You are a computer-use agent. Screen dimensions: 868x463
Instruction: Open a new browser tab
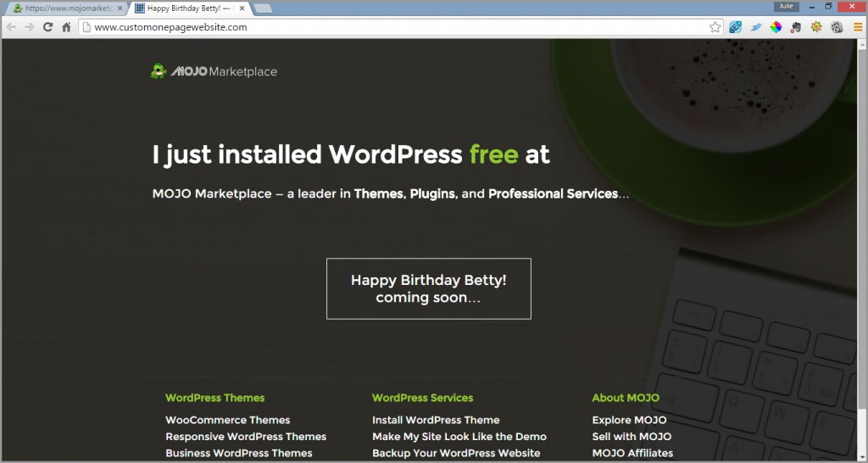263,8
